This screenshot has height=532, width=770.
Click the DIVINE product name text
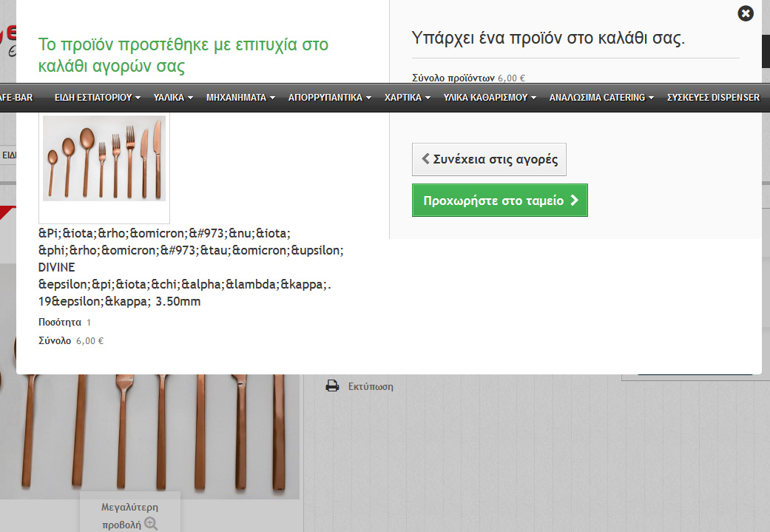191,267
